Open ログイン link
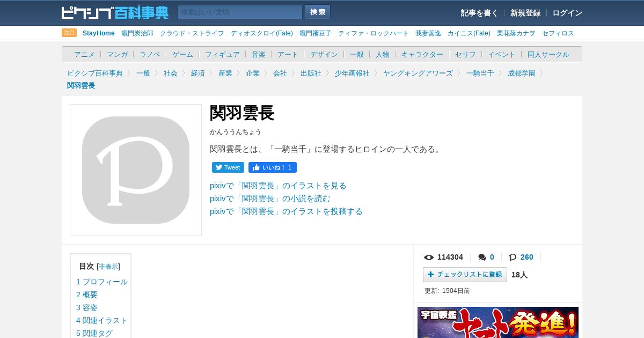This screenshot has height=338, width=644. [567, 13]
